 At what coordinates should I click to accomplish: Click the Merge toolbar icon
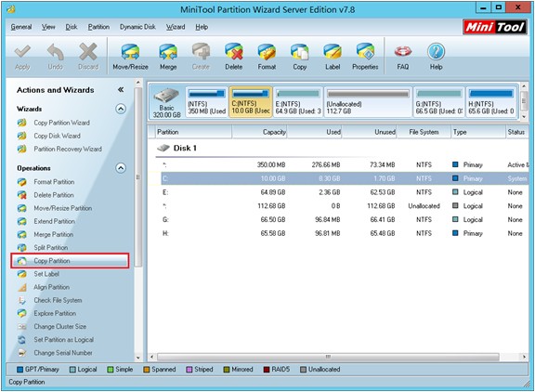coord(168,57)
